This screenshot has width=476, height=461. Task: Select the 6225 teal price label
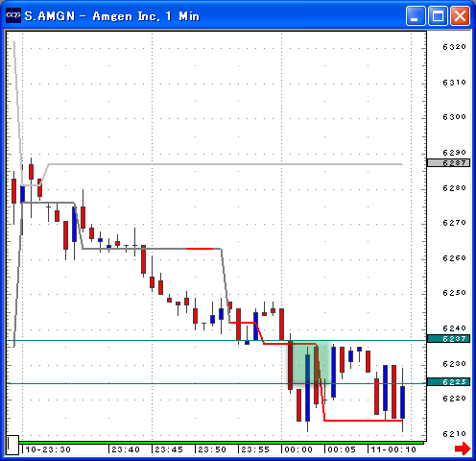click(x=448, y=381)
